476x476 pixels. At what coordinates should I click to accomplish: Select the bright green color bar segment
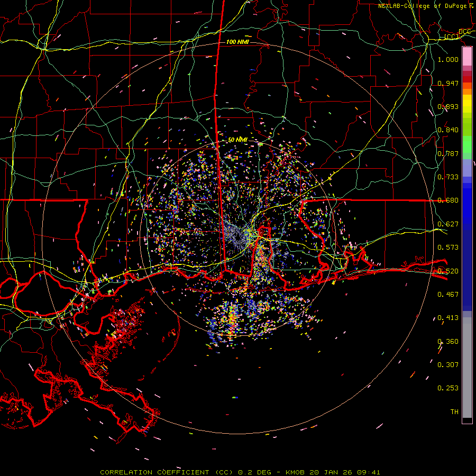click(467, 144)
